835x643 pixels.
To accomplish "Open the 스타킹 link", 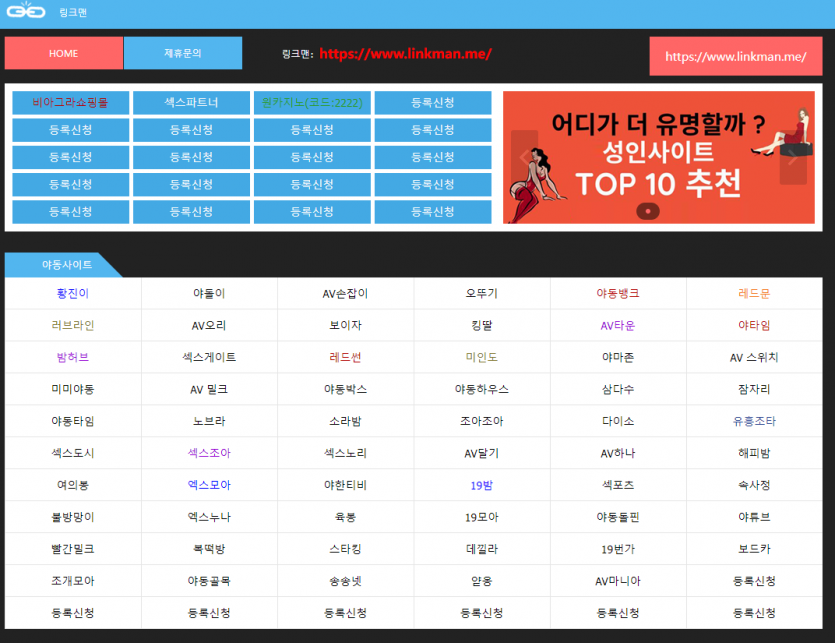I will (345, 549).
